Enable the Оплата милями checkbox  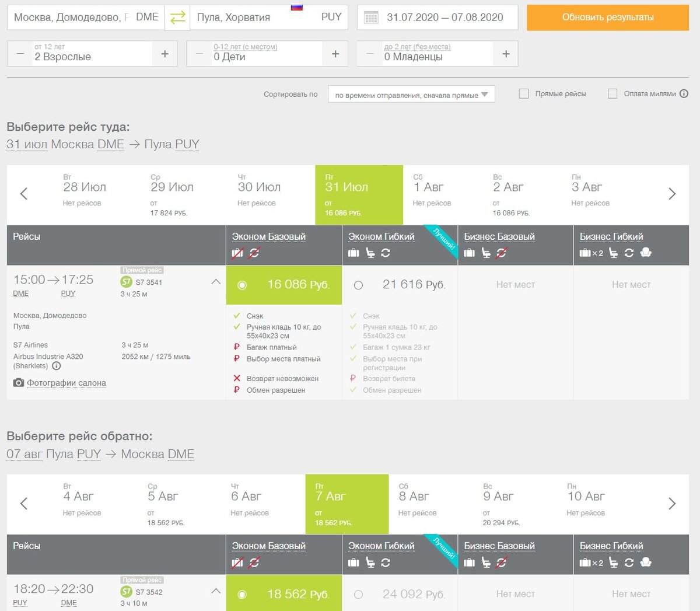pos(612,93)
